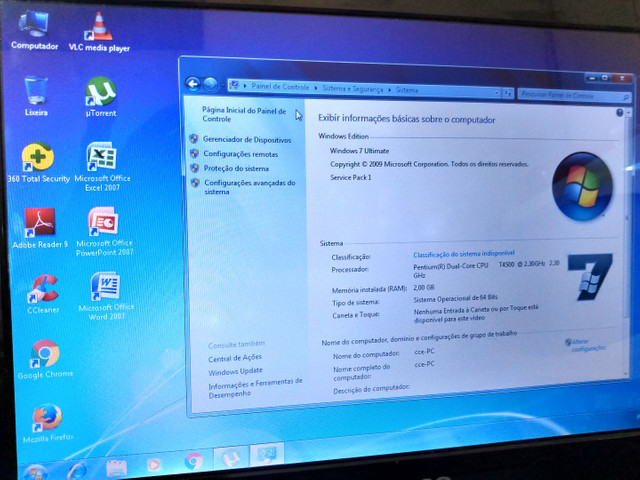Launch Mozilla Firefox desktop shortcut
The image size is (640, 480).
tap(48, 423)
